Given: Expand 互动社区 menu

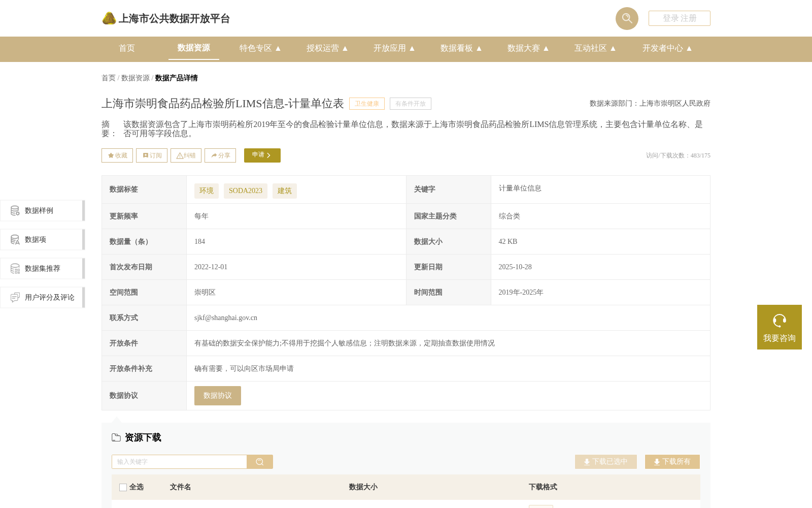Looking at the screenshot, I should tap(595, 48).
